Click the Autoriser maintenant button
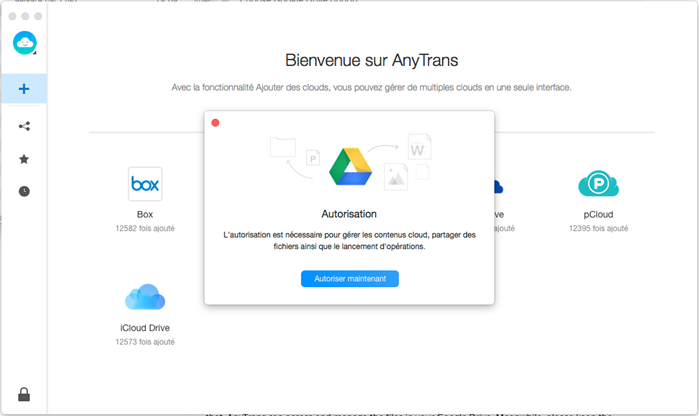Image resolution: width=699 pixels, height=416 pixels. tap(350, 279)
